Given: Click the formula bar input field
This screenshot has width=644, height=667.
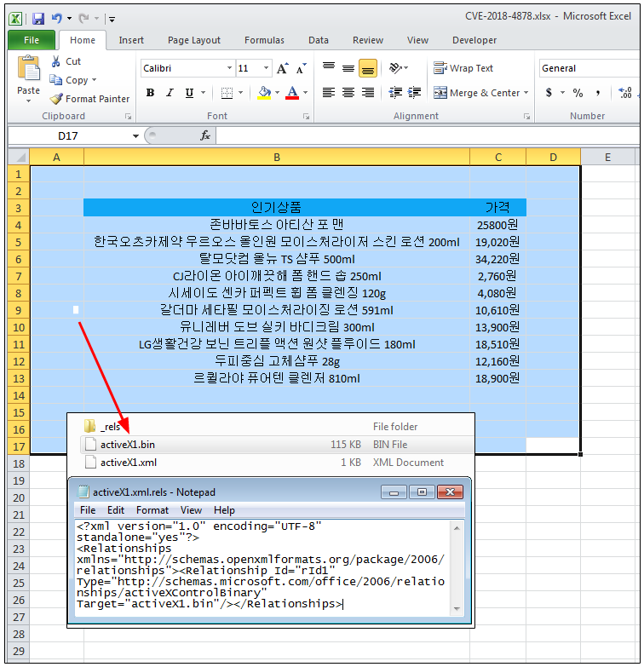Looking at the screenshot, I should [428, 135].
